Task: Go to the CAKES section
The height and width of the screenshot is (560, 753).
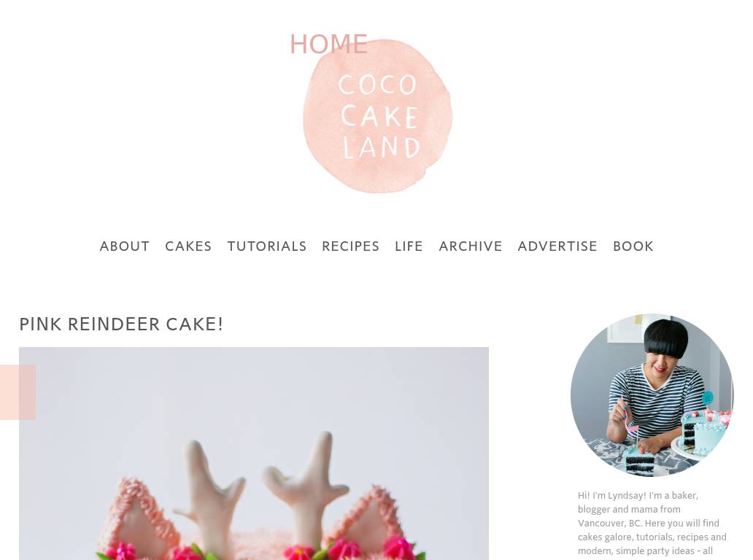Action: click(188, 246)
